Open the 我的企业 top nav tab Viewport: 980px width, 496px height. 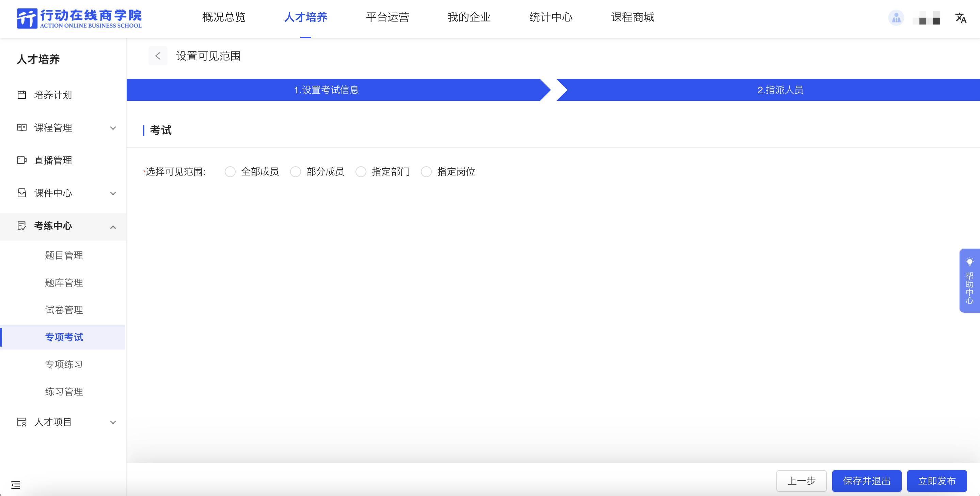pyautogui.click(x=469, y=17)
